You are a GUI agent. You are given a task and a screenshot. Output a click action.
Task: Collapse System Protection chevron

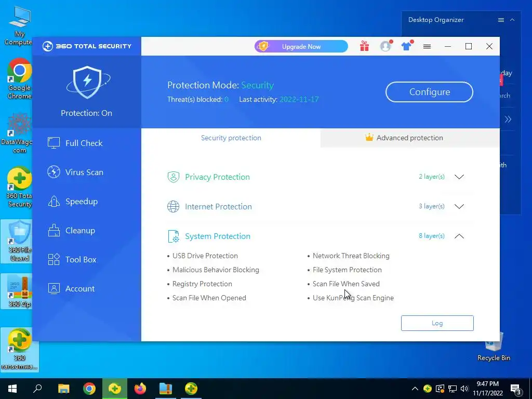459,236
